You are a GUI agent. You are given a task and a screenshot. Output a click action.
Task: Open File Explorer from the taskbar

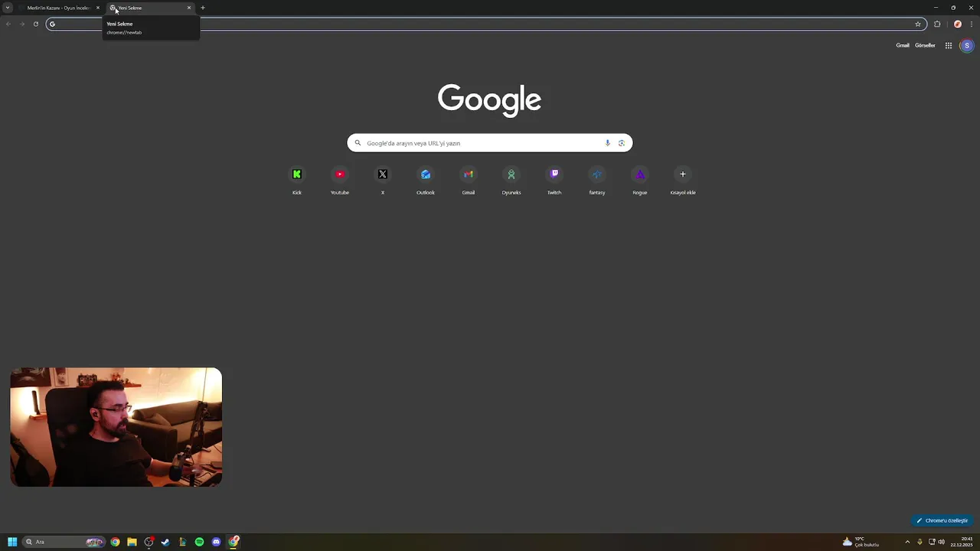point(132,542)
